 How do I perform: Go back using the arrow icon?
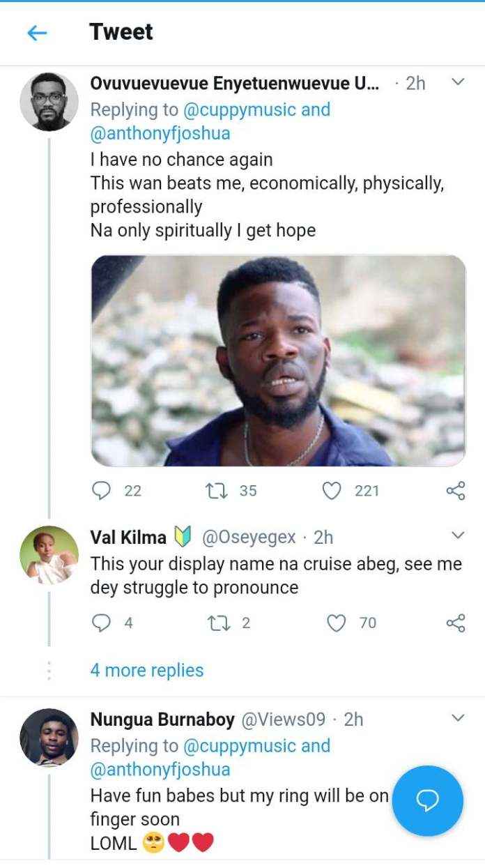tap(37, 33)
